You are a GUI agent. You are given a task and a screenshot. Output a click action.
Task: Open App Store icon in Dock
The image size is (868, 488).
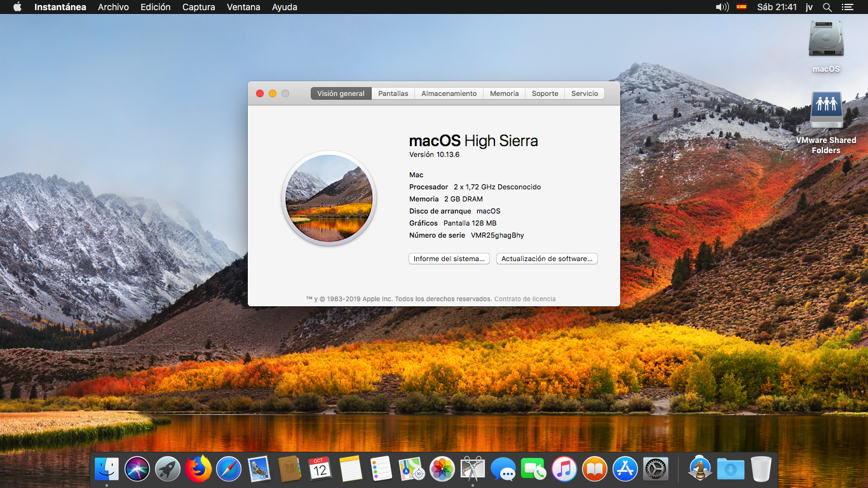(625, 470)
